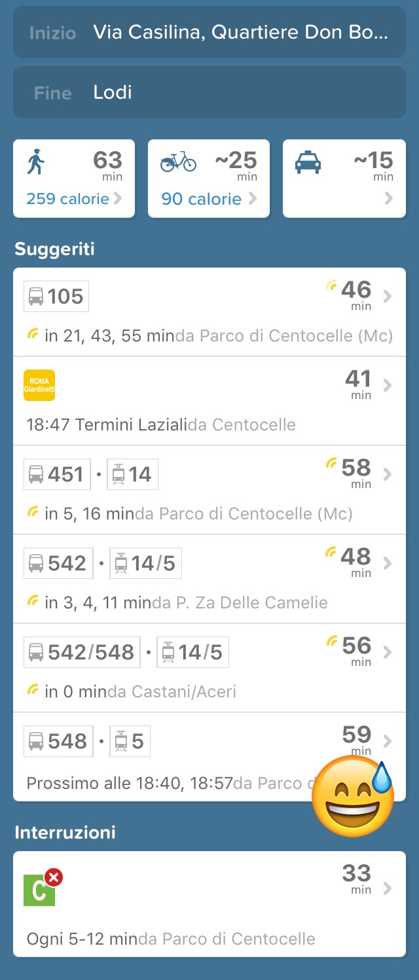Select the 542 and 14/5 route row
Viewport: 419px width, 980px height.
[x=209, y=579]
